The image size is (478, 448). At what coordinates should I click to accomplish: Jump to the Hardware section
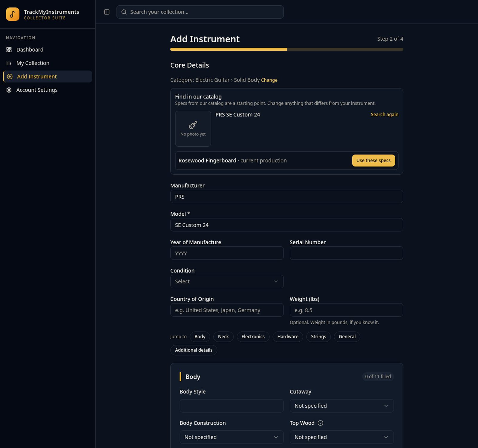click(x=288, y=337)
